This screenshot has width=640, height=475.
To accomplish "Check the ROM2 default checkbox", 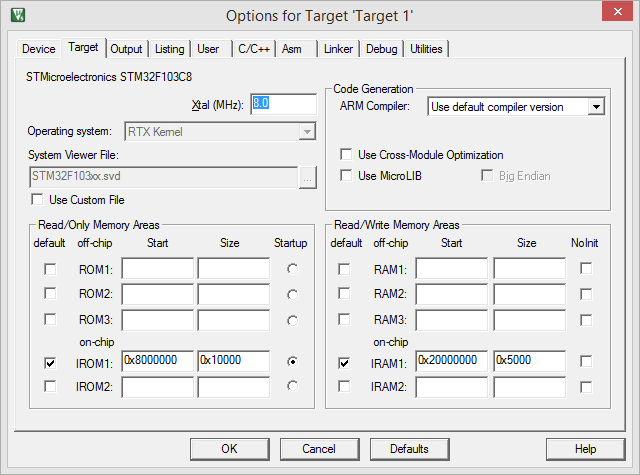I will tap(50, 293).
